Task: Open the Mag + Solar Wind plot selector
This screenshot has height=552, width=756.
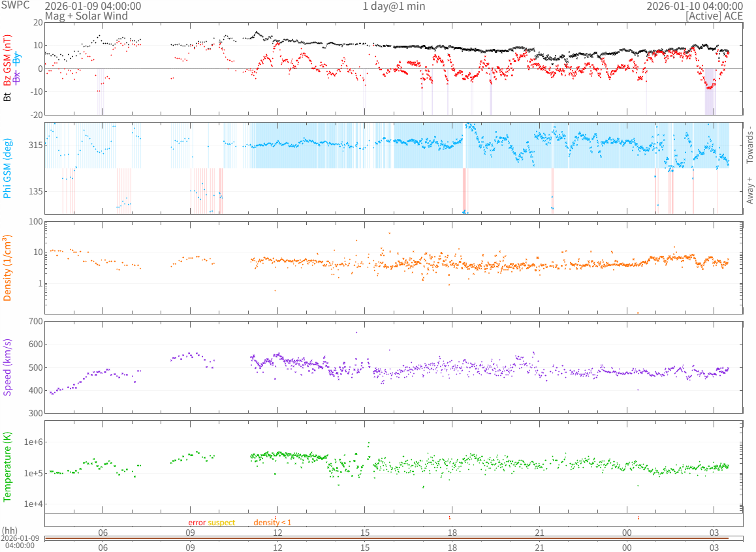Action: click(x=86, y=16)
